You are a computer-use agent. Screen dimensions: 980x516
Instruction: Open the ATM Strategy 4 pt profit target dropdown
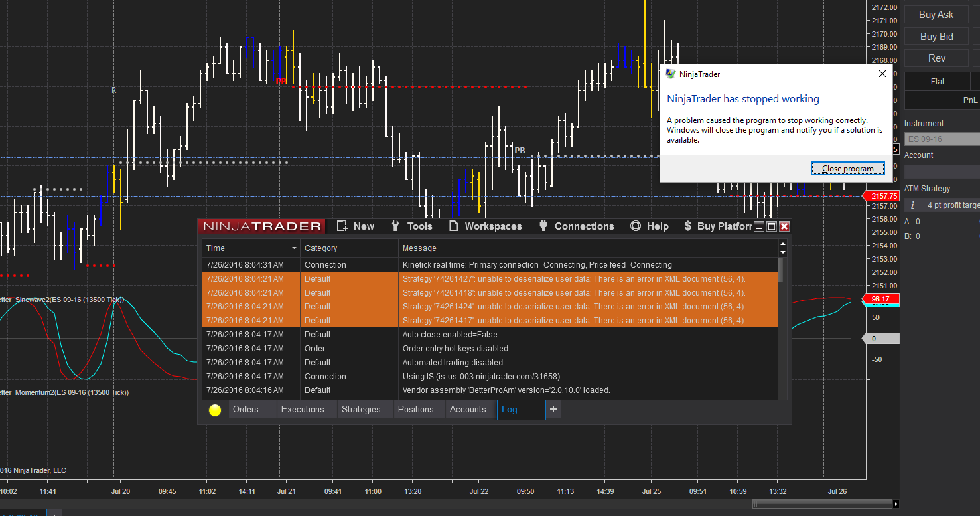tap(950, 205)
